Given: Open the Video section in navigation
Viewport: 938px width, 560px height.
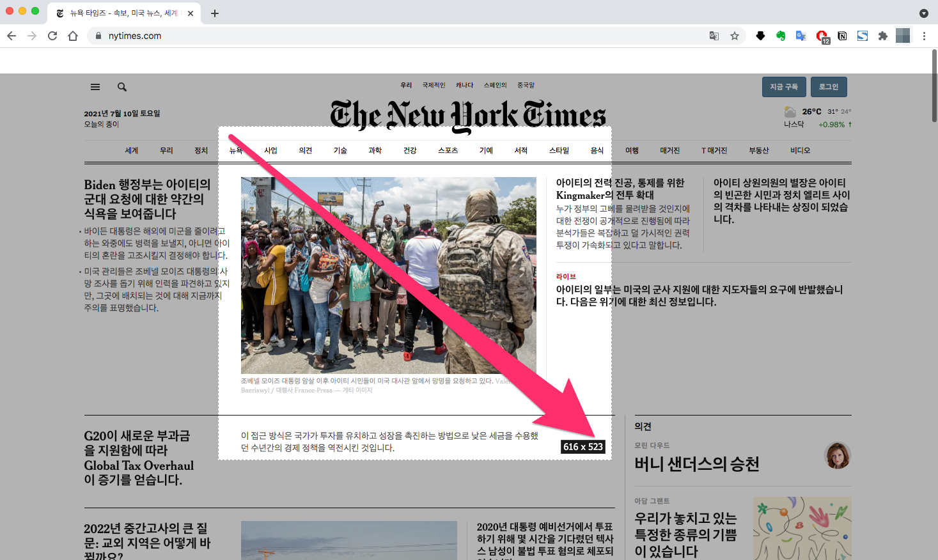Looking at the screenshot, I should (800, 150).
